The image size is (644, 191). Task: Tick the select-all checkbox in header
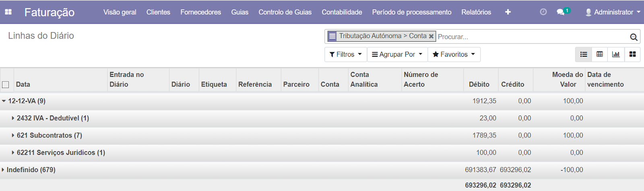pyautogui.click(x=6, y=84)
